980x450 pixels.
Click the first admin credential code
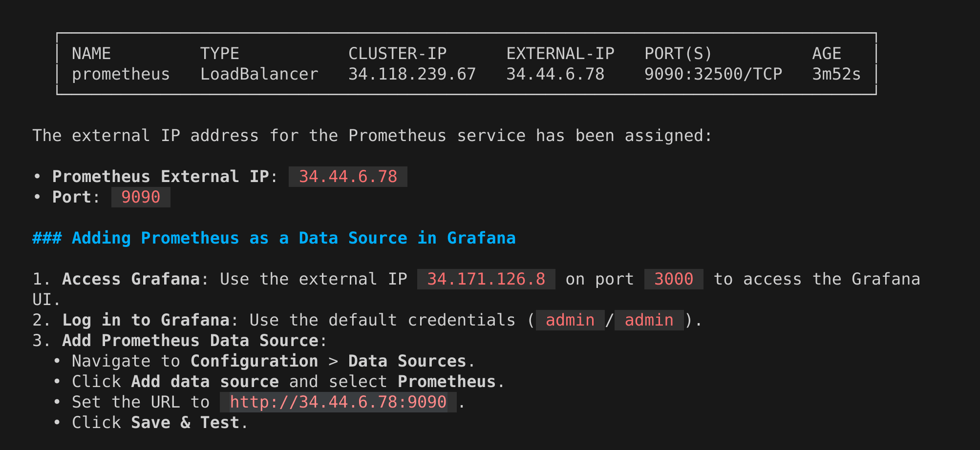[570, 320]
